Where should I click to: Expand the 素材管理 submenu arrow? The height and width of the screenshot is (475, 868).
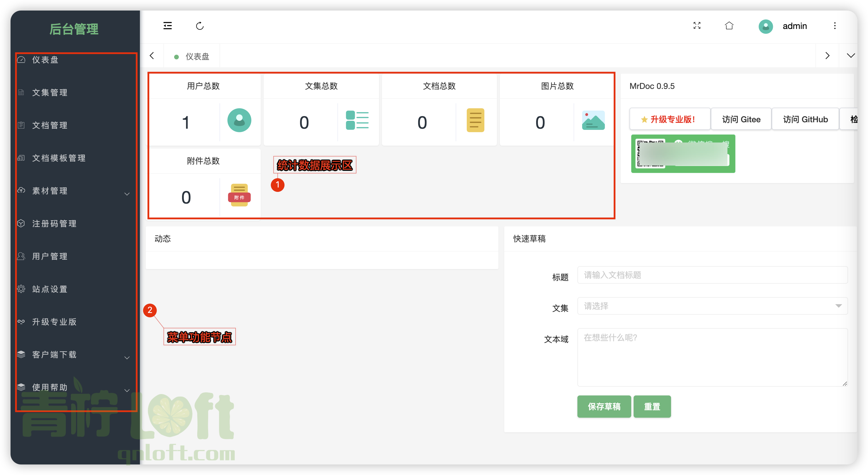[127, 194]
